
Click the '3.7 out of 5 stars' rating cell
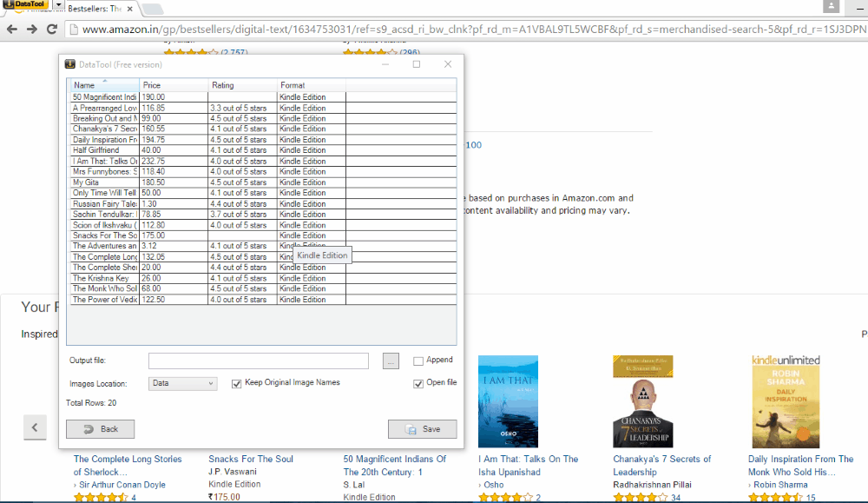[x=242, y=215]
